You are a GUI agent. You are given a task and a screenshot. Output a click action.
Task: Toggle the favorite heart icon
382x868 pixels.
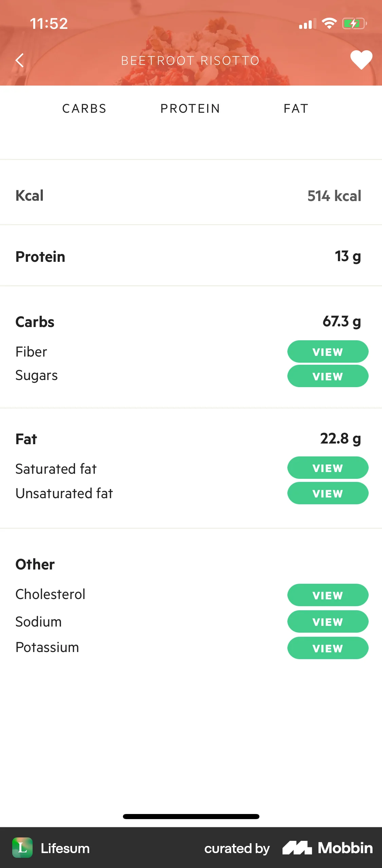pos(361,60)
